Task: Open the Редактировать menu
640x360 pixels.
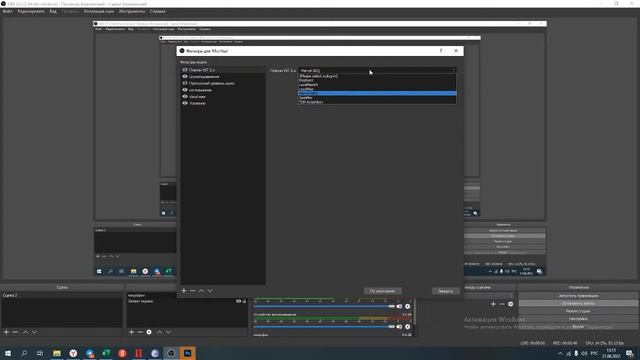Action: click(31, 11)
